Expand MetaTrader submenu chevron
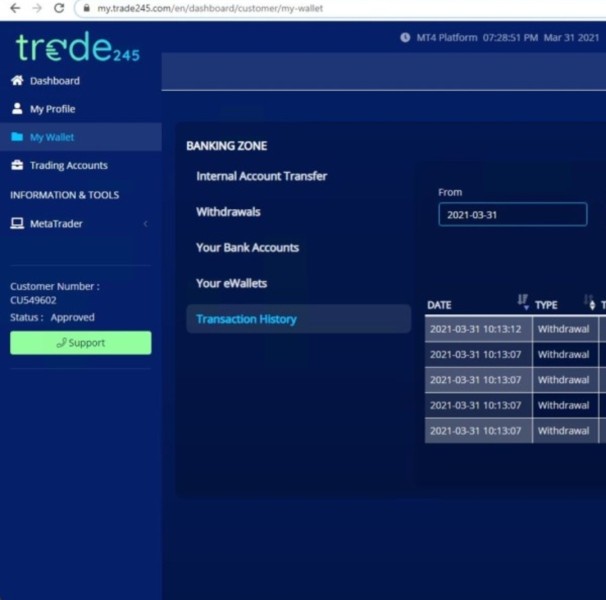This screenshot has width=606, height=600. point(145,224)
